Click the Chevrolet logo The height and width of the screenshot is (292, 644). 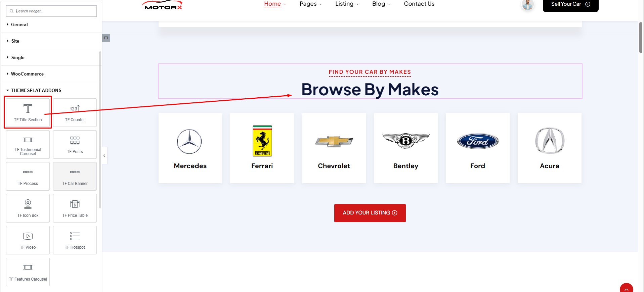coord(334,141)
